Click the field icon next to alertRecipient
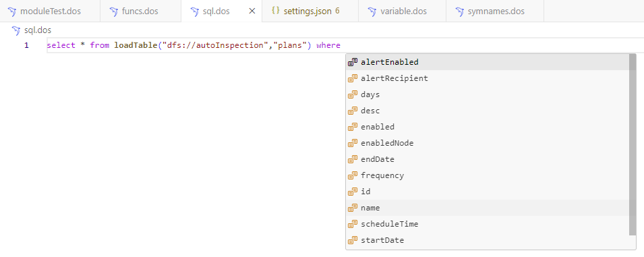This screenshot has width=644, height=257. [x=353, y=78]
